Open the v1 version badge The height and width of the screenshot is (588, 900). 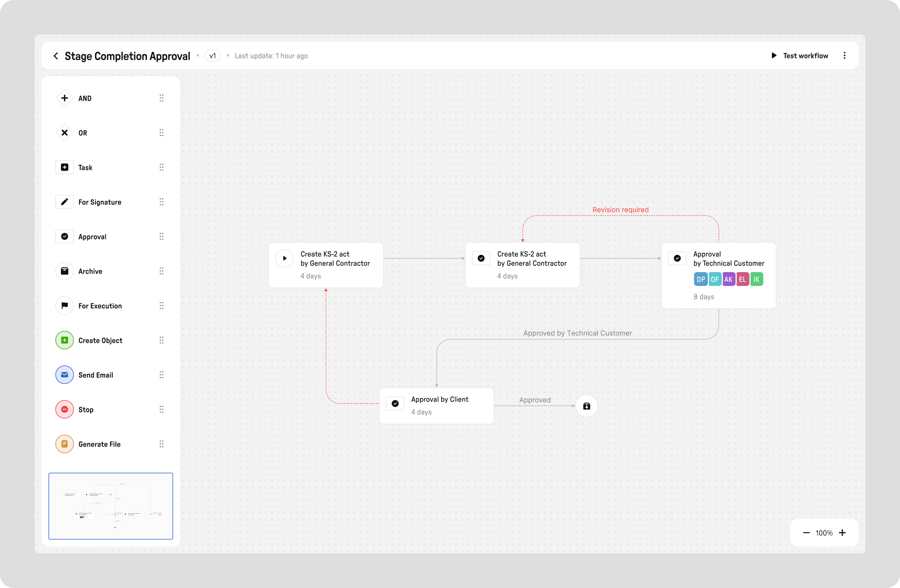click(x=213, y=56)
